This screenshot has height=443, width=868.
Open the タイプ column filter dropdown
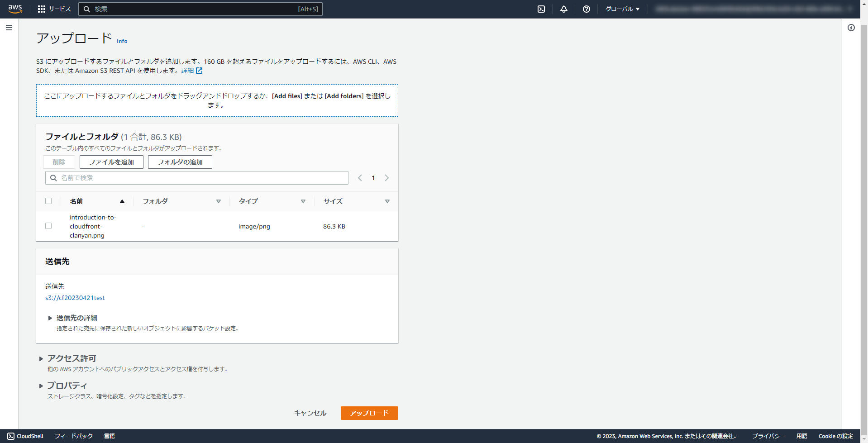point(303,201)
